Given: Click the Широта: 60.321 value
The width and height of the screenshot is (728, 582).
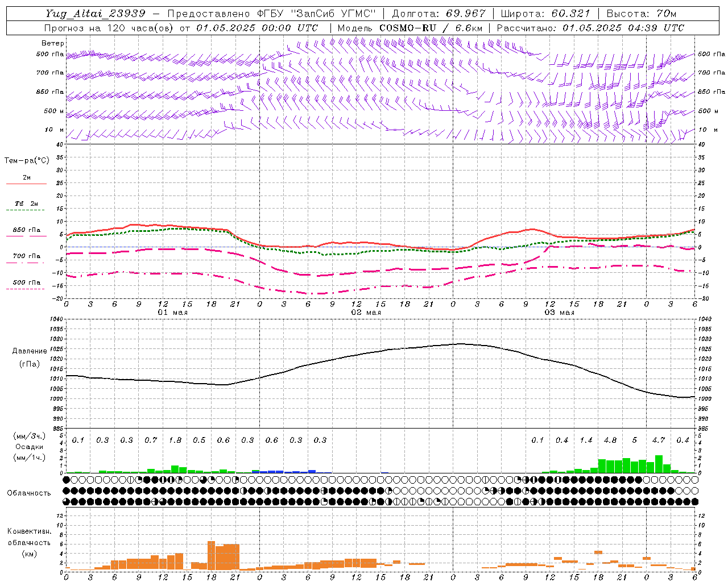Looking at the screenshot, I should [545, 14].
